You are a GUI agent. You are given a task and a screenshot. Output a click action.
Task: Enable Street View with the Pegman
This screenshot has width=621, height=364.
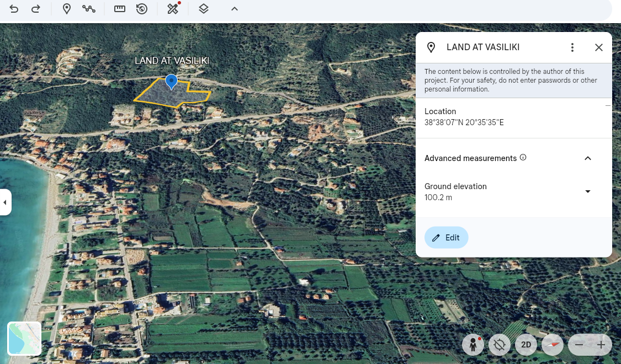pos(473,345)
